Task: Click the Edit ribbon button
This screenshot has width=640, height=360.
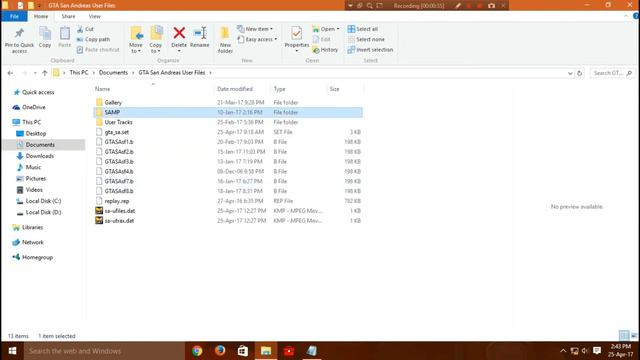Action: (322, 39)
